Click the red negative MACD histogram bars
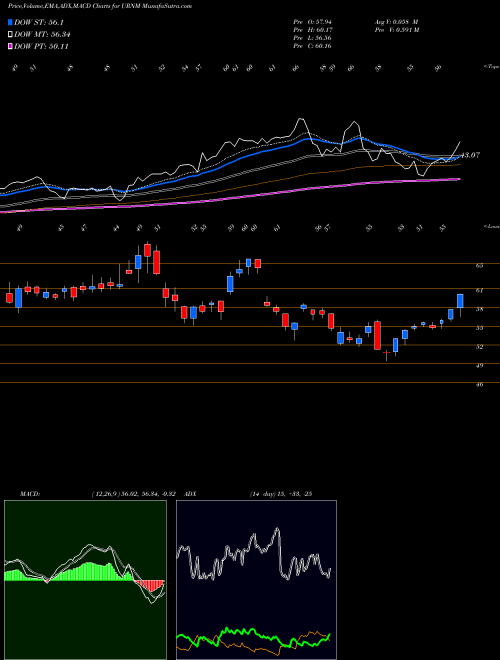This screenshot has height=660, width=500. tap(149, 585)
